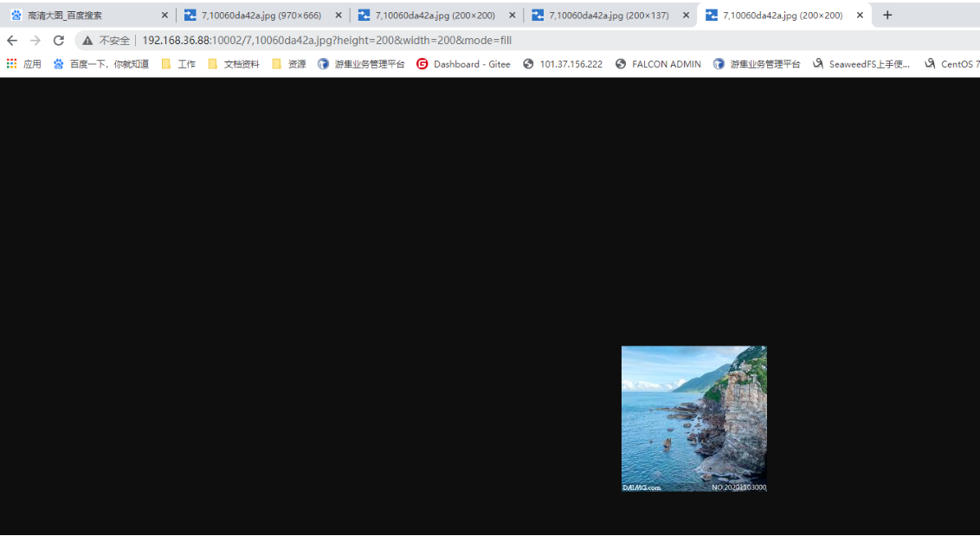Click the FALCON ADMIN bookmark globe icon
The height and width of the screenshot is (536, 980).
pyautogui.click(x=620, y=63)
